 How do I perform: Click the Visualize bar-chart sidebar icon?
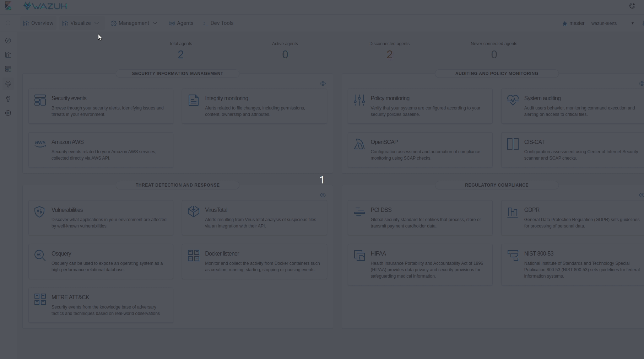click(x=8, y=55)
